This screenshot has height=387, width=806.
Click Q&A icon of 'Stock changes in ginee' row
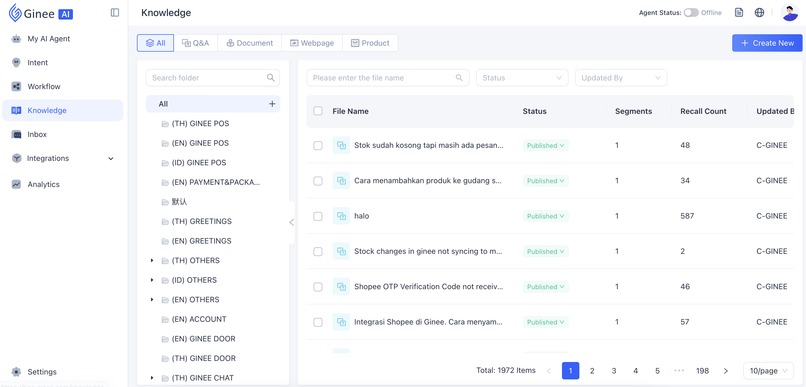pyautogui.click(x=341, y=252)
